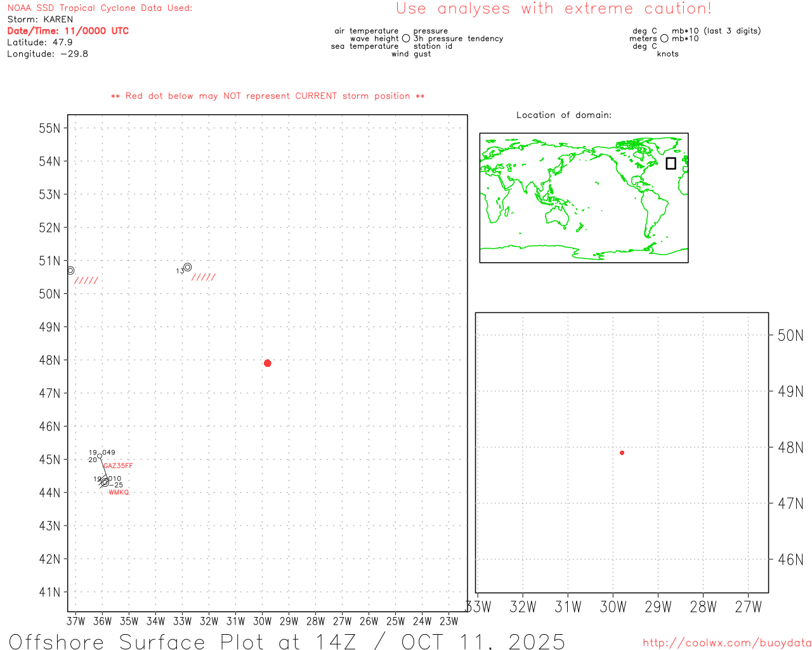812x650 pixels.
Task: Click the legend circle beside "meters"
Action: tap(664, 39)
